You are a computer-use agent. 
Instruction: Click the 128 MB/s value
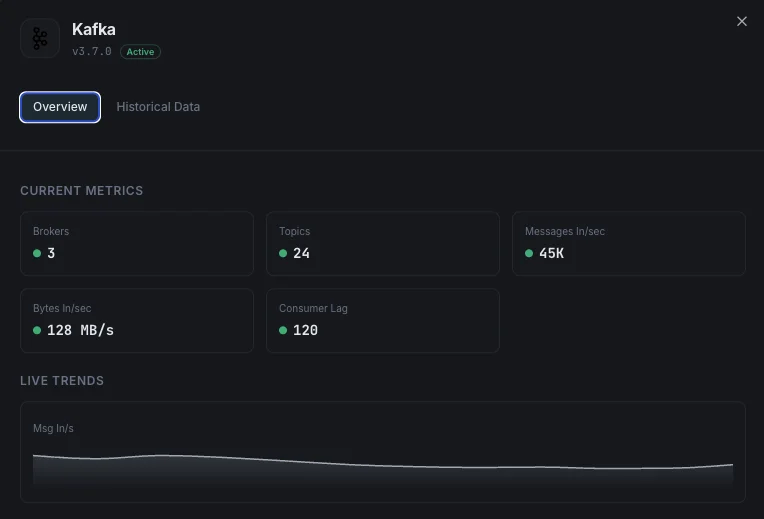coord(80,330)
